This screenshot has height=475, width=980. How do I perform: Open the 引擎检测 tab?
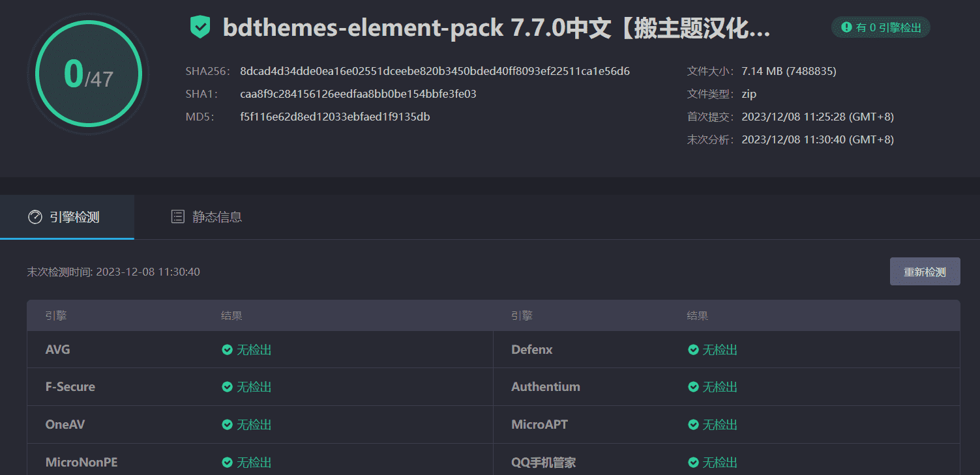(x=67, y=217)
